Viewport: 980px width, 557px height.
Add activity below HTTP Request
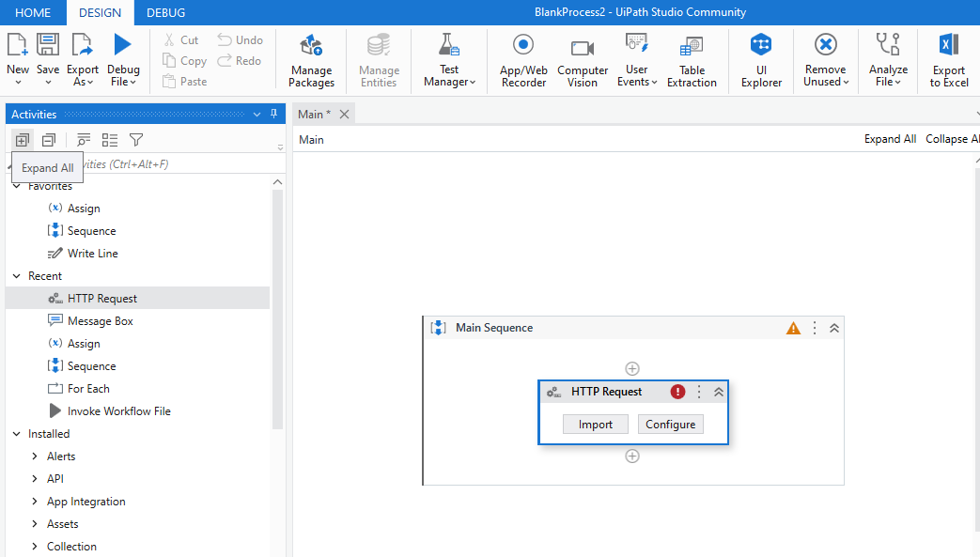[631, 456]
